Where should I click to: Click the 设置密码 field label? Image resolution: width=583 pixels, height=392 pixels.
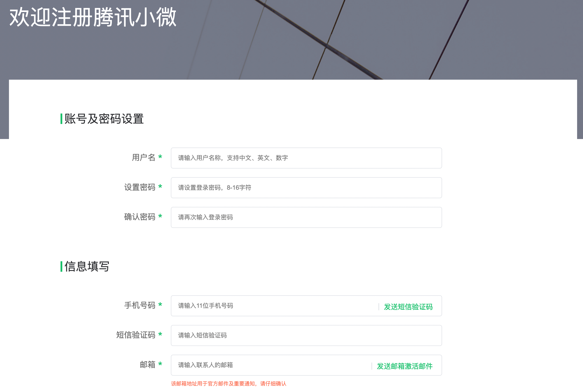[140, 187]
